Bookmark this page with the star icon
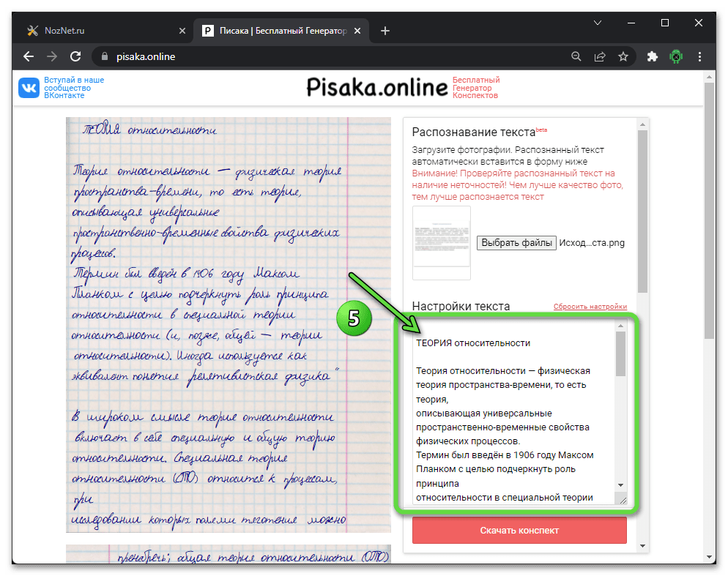728x576 pixels. pyautogui.click(x=623, y=56)
